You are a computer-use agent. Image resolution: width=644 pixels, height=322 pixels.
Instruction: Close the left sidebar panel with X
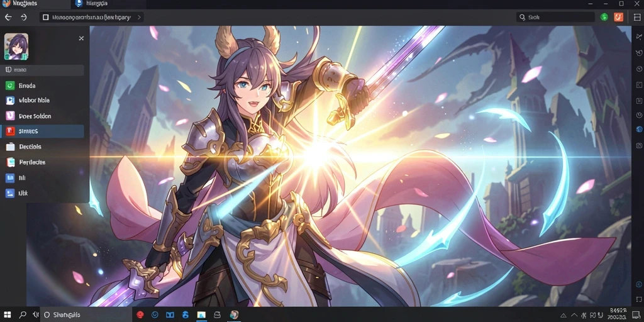pos(81,38)
